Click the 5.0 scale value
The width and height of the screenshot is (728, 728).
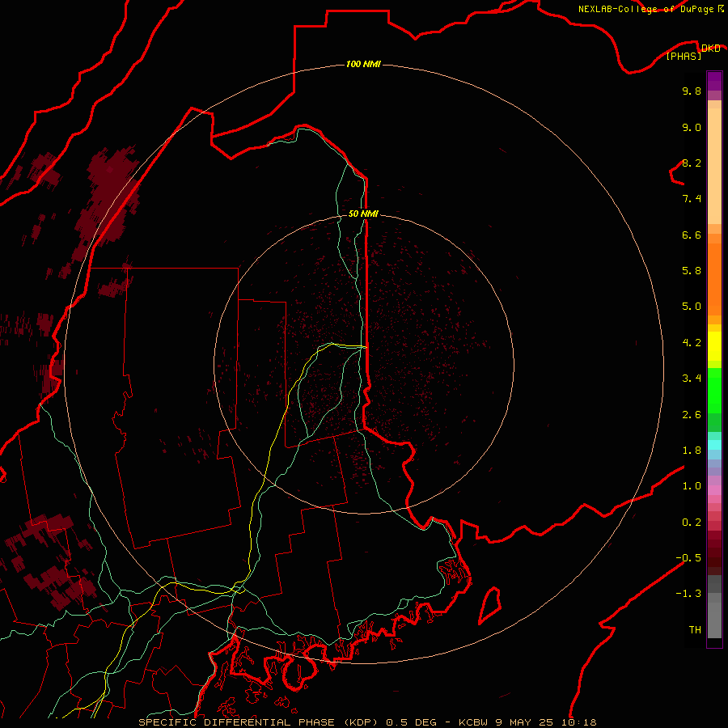tap(692, 307)
